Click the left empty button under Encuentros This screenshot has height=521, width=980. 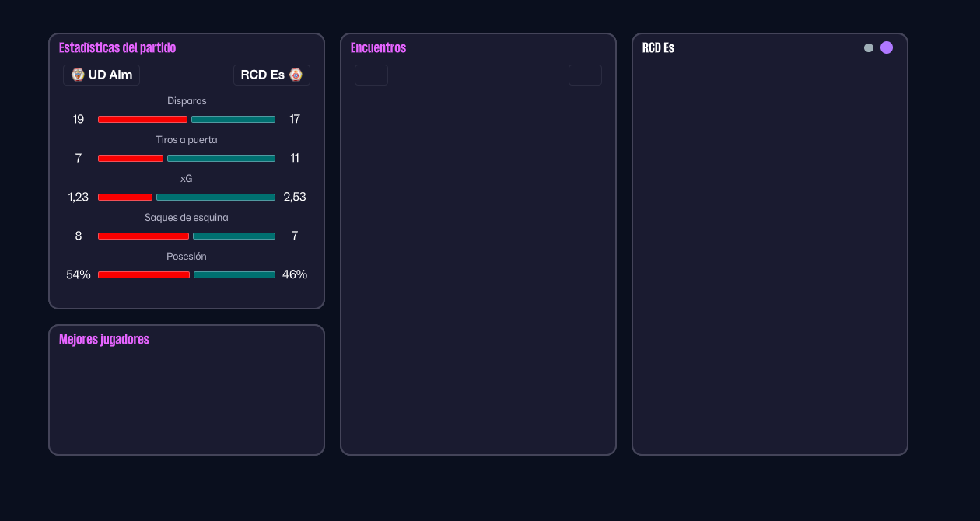click(371, 75)
